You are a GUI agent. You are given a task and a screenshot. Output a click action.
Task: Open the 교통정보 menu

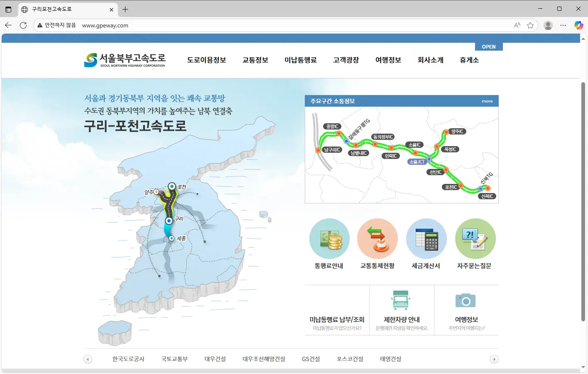[255, 60]
